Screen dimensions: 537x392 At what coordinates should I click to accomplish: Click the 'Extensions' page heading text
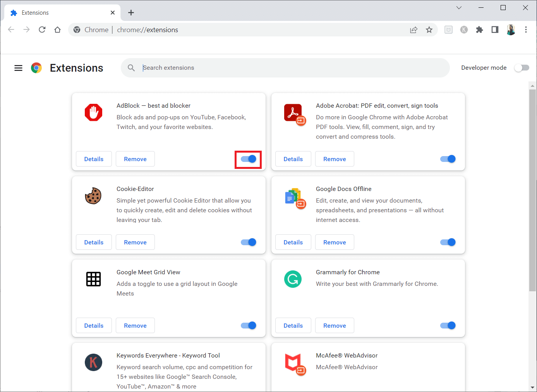tap(77, 68)
